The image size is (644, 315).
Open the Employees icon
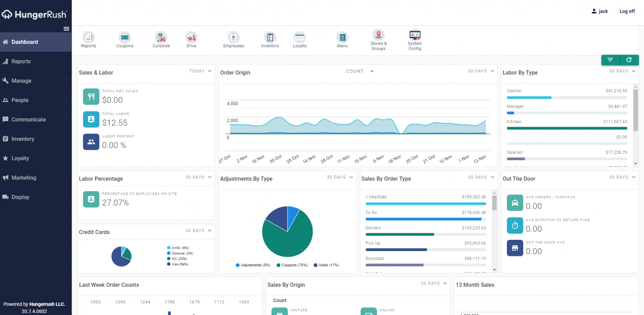(x=233, y=38)
